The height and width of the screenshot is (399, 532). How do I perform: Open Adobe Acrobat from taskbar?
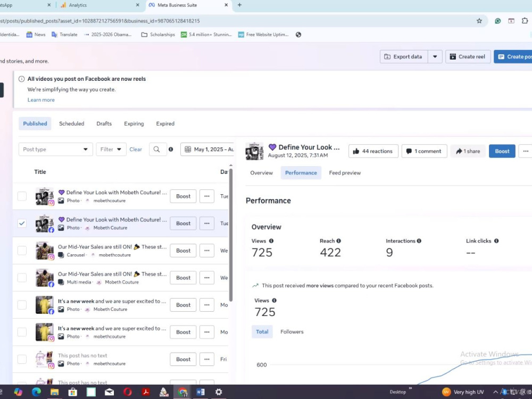(146, 392)
